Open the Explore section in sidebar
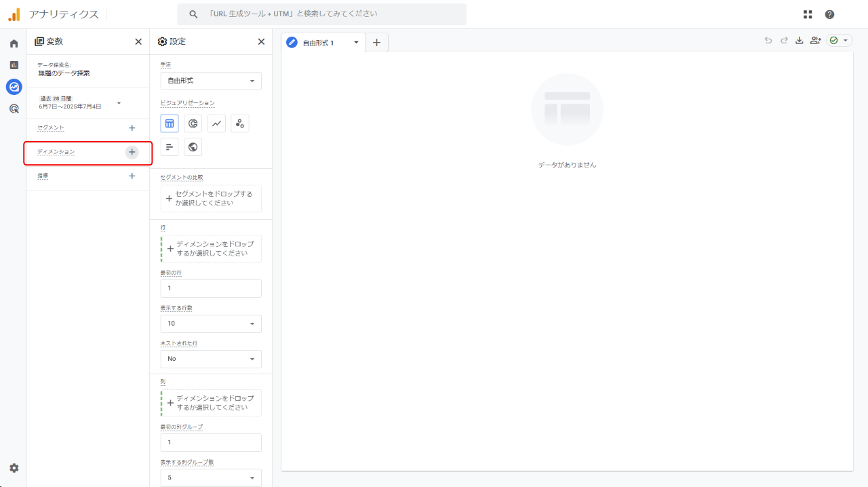Viewport: 868px width, 487px height. 14,87
